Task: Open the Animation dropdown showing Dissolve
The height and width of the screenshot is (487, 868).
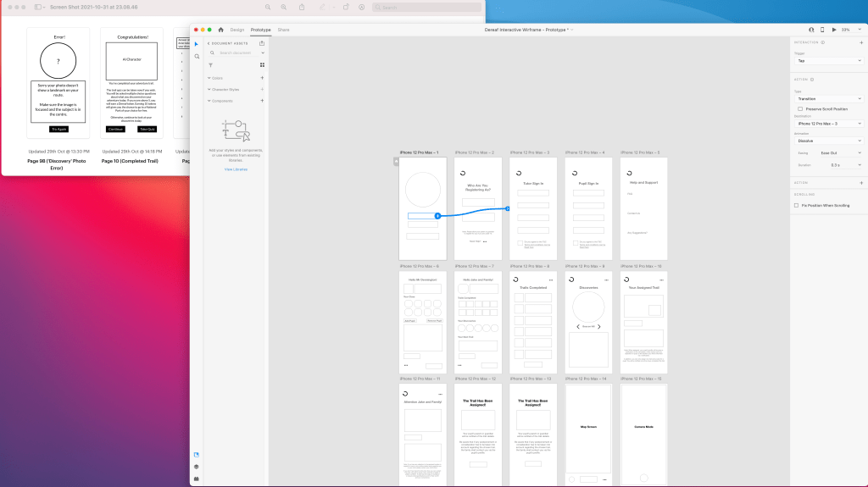Action: (827, 141)
